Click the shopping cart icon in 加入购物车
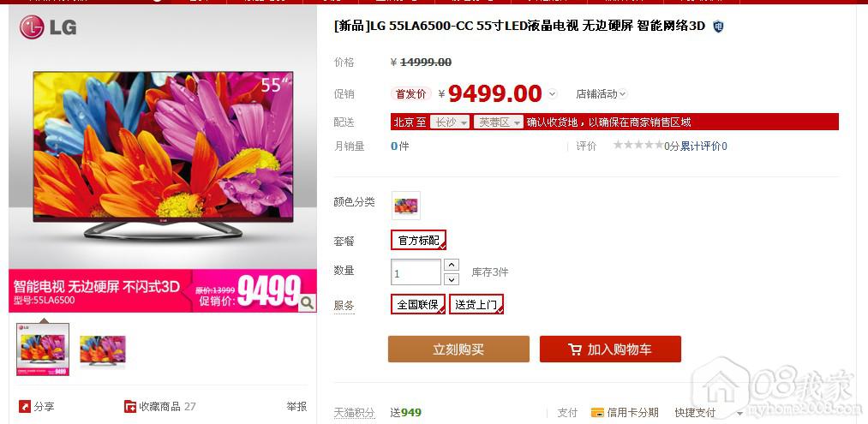This screenshot has width=868, height=424. click(x=575, y=349)
